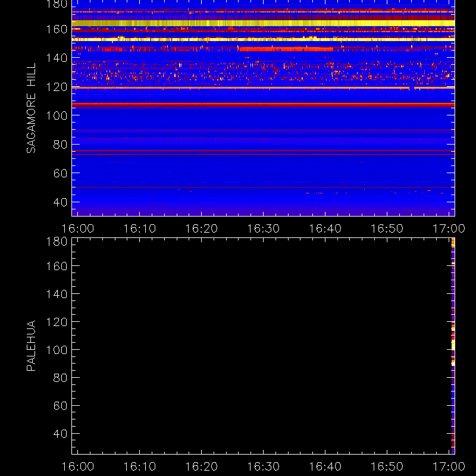The width and height of the screenshot is (476, 476).
Task: Click the 40 tick label on Palehua axis
Action: [60, 434]
